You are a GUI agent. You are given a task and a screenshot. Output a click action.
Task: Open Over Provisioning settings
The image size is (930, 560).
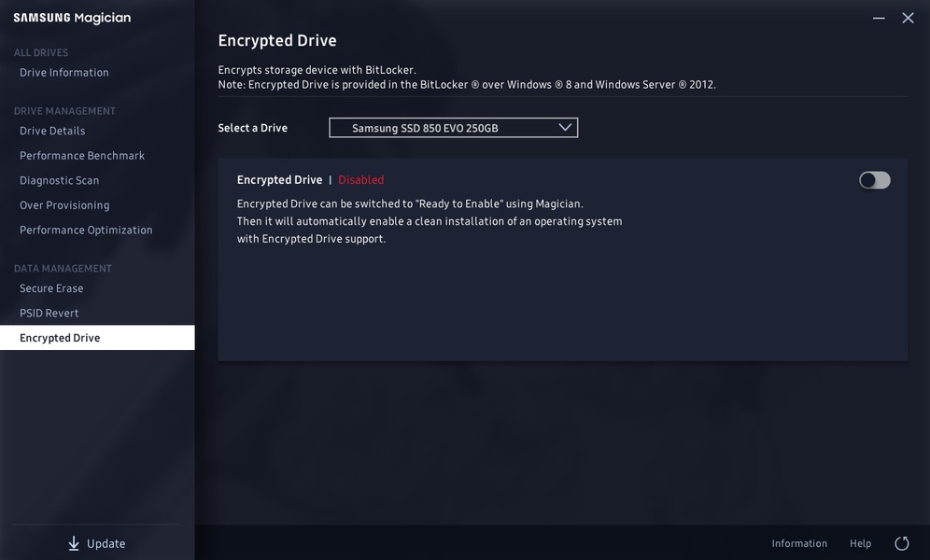tap(64, 205)
